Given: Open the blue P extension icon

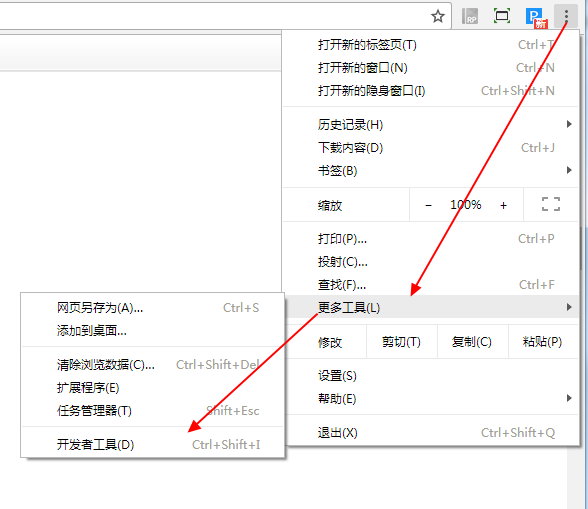Looking at the screenshot, I should [x=536, y=18].
